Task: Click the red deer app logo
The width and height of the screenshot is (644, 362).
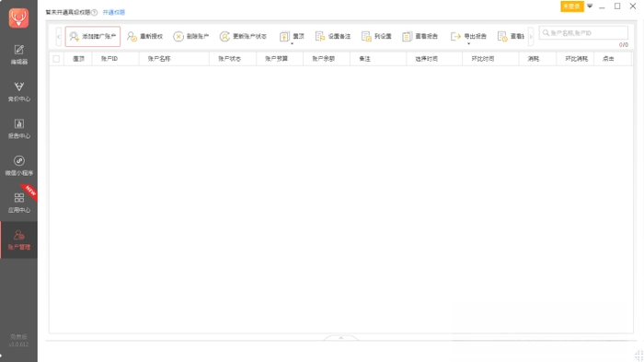Action: pyautogui.click(x=18, y=18)
